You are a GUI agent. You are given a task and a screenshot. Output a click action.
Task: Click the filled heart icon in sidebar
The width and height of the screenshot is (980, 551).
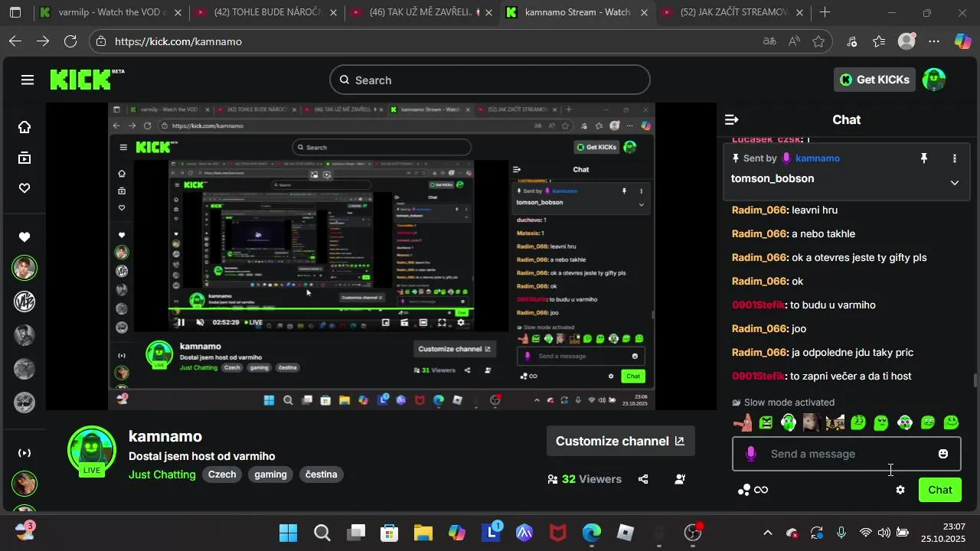click(24, 237)
